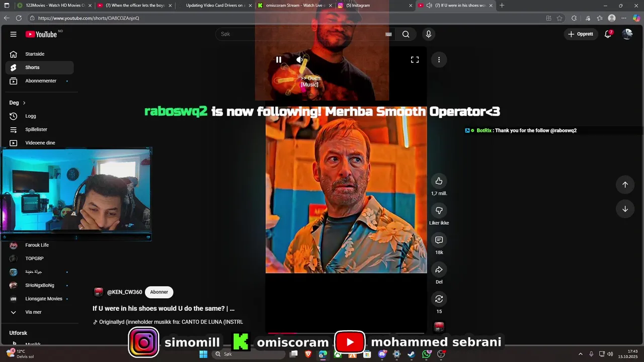Open SHoNgxBoNg subscription channel
This screenshot has width=644, height=362.
(40, 285)
